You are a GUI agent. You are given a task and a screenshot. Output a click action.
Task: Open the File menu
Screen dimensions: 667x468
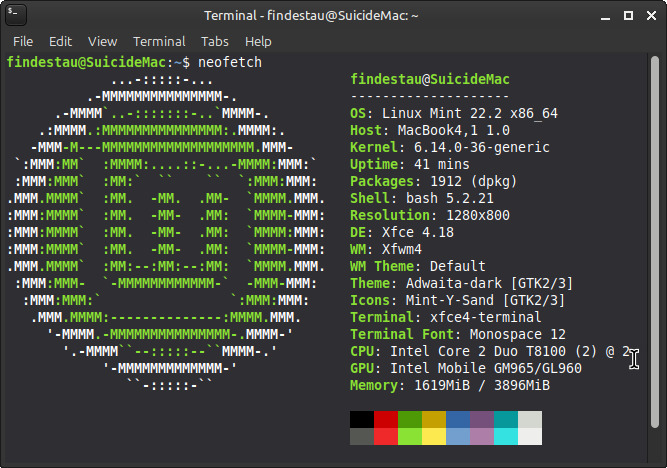[x=23, y=41]
